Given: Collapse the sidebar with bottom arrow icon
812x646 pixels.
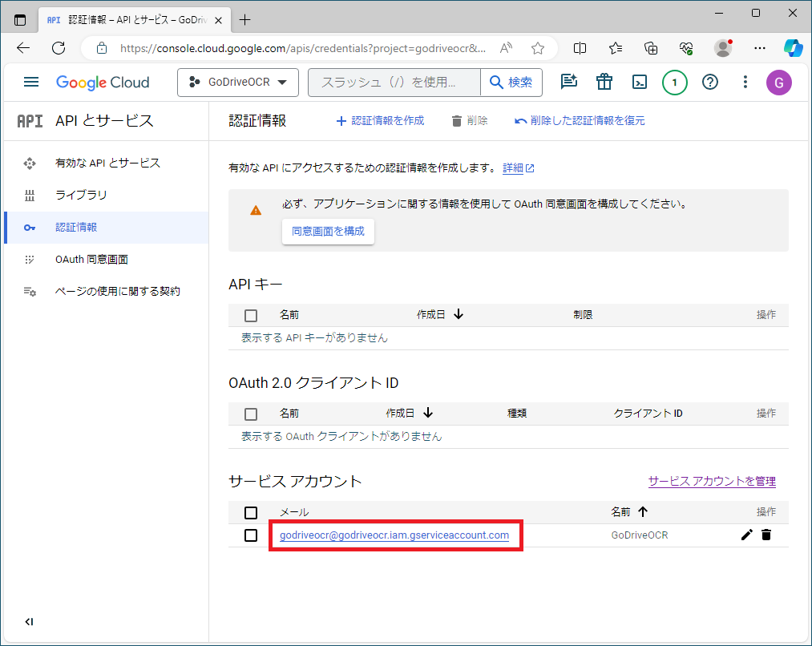Looking at the screenshot, I should pos(29,622).
